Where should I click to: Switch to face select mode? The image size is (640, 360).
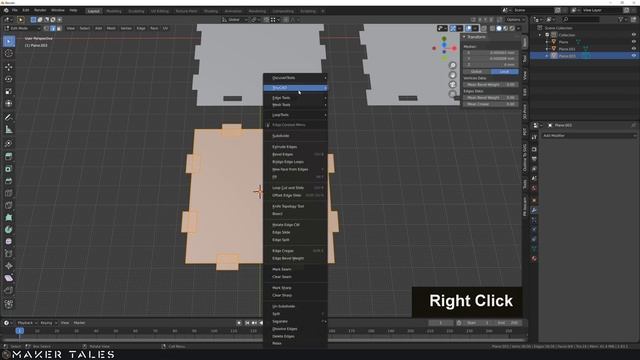[59, 29]
